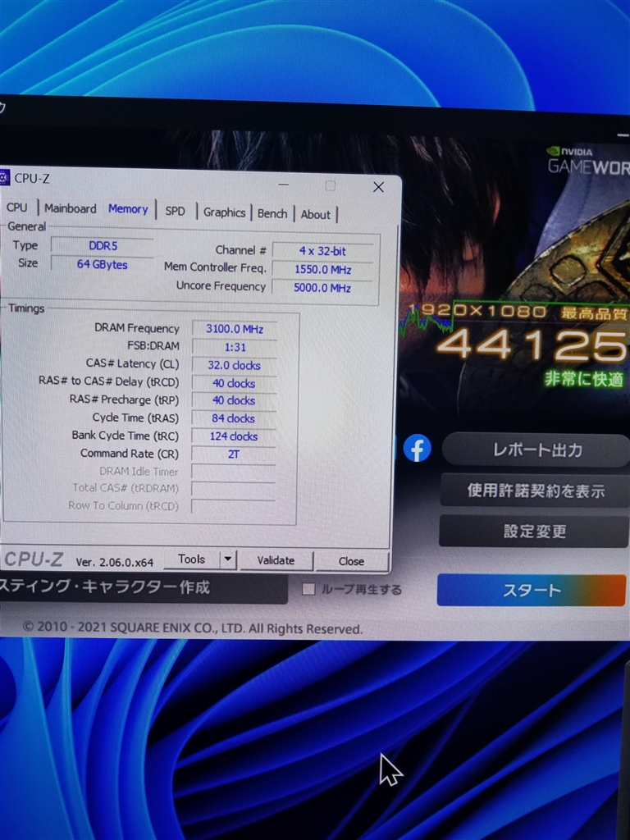Select the Memory tab
Screen dimensions: 630x840
[x=128, y=209]
